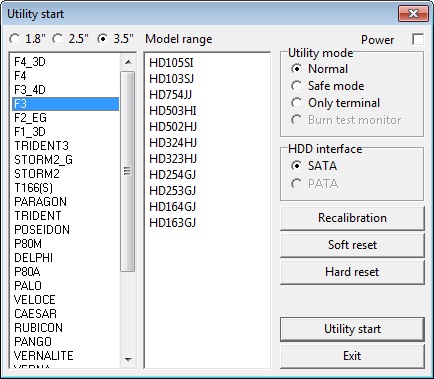
Task: Select PALO in the family list
Action: click(66, 286)
